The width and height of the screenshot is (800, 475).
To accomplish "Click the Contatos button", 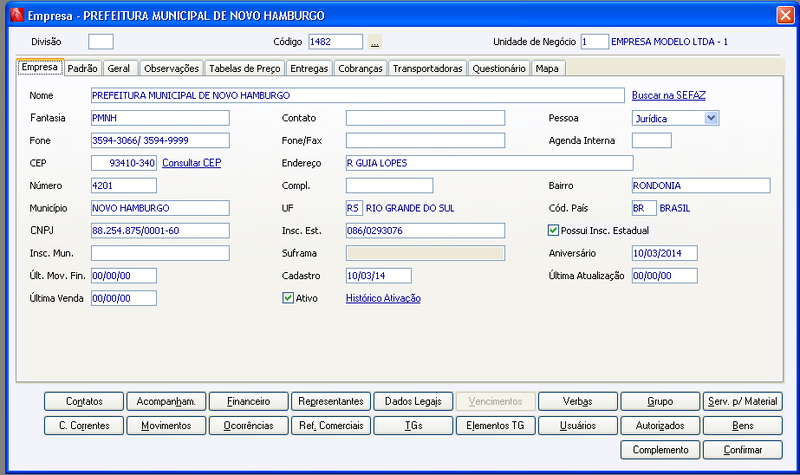I will coord(84,401).
